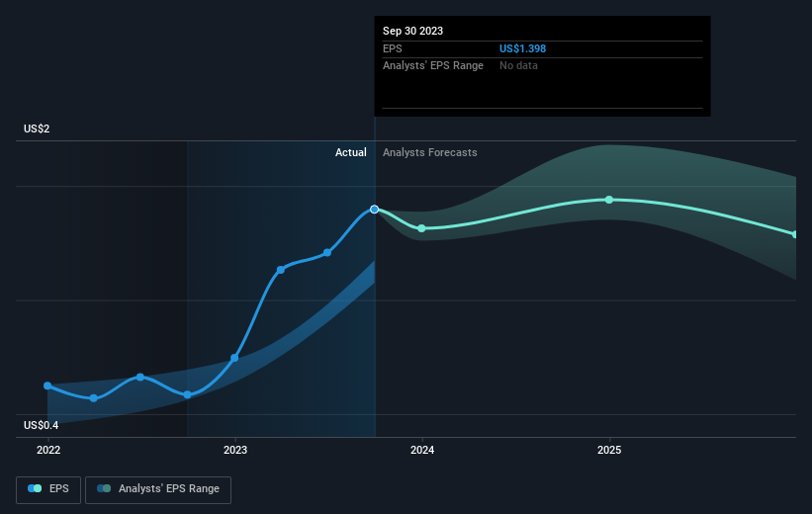This screenshot has width=812, height=514.
Task: Click the 2024 forecast EPS data point
Action: (421, 228)
